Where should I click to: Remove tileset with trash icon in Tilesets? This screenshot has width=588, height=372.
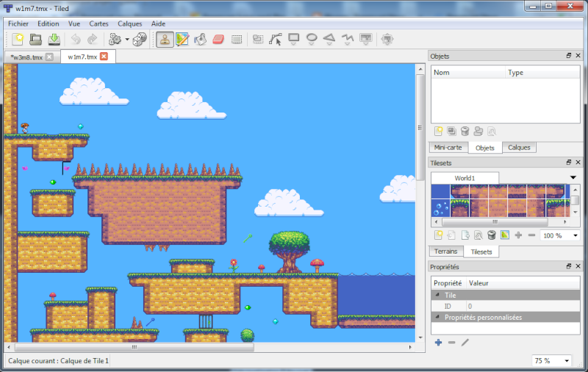492,235
